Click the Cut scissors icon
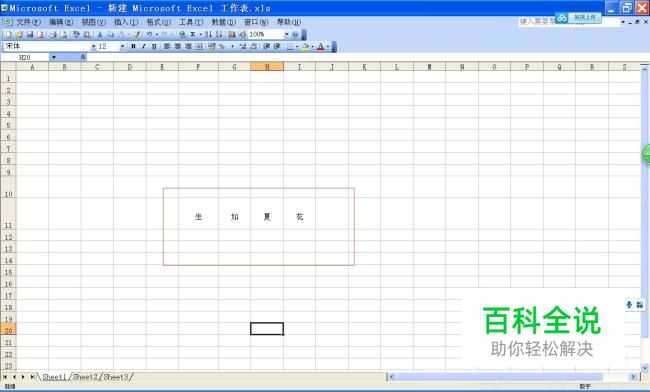Screen dimensions: 650x392 coord(100,34)
